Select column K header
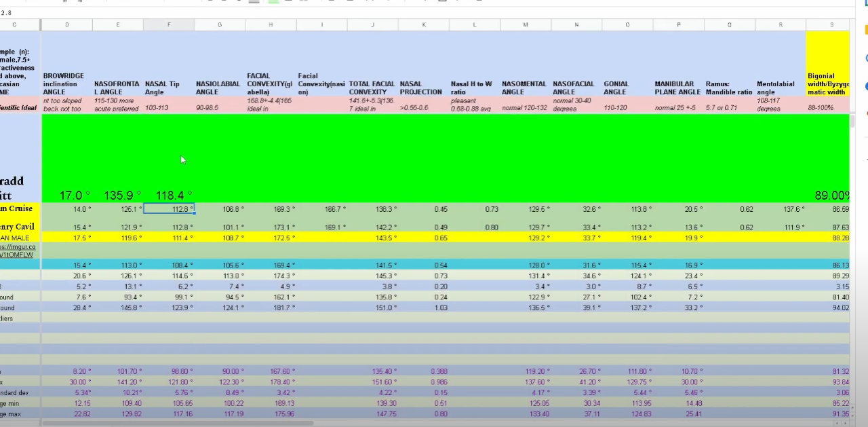868x427 pixels. coord(424,25)
